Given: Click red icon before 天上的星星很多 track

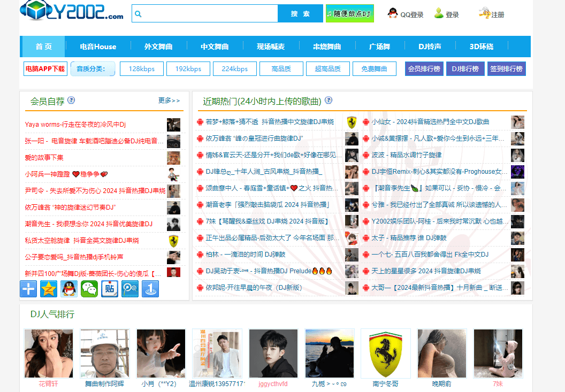Looking at the screenshot, I should pyautogui.click(x=366, y=271).
